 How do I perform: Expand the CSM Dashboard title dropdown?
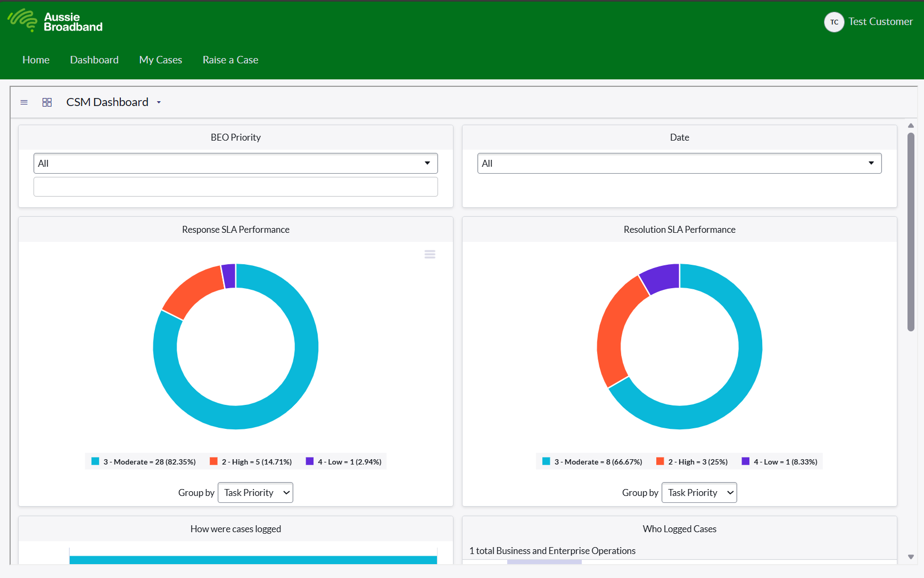(158, 102)
